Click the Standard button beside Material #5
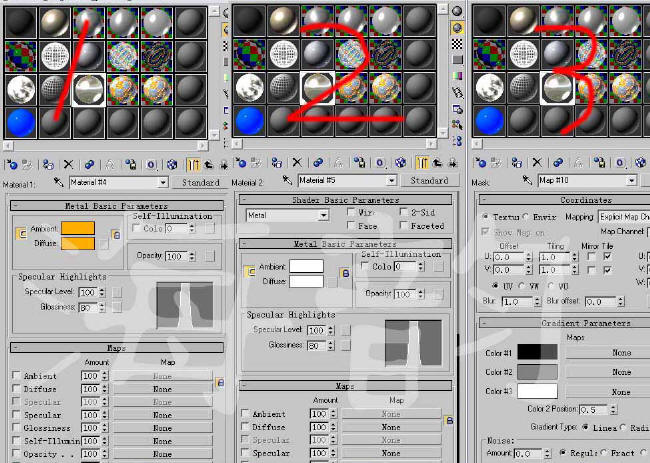 (x=429, y=181)
